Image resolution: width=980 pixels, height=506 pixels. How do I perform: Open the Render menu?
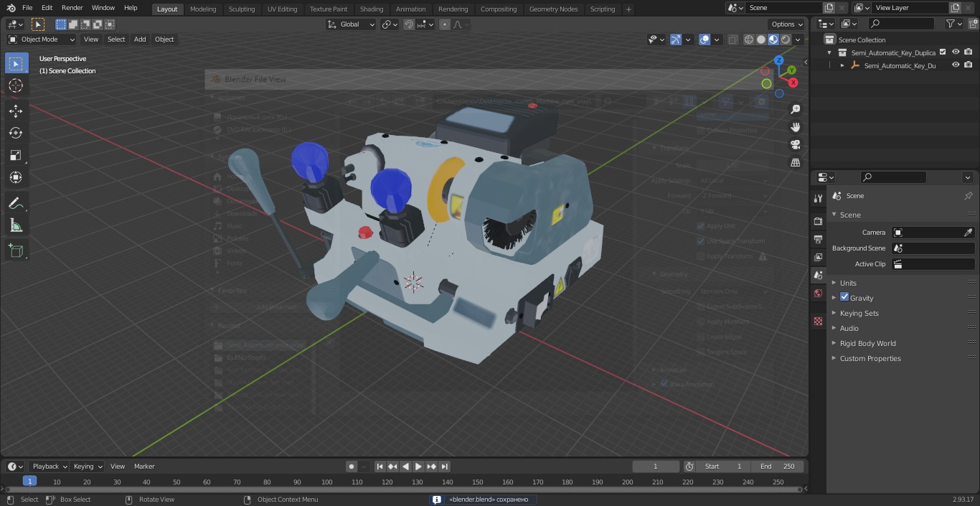point(72,8)
